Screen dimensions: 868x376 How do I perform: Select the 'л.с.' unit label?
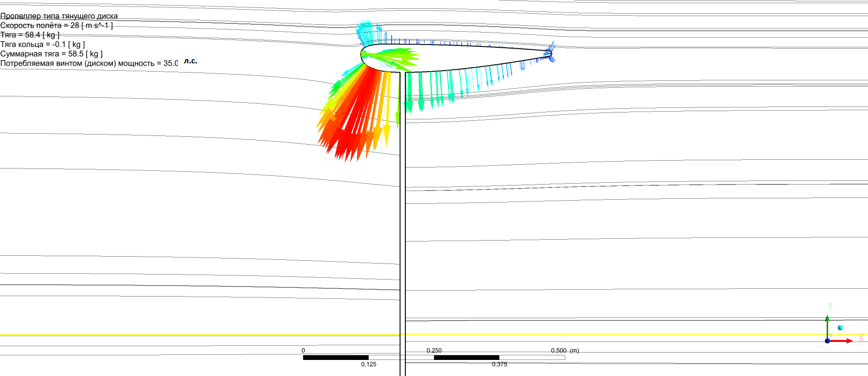(x=190, y=61)
